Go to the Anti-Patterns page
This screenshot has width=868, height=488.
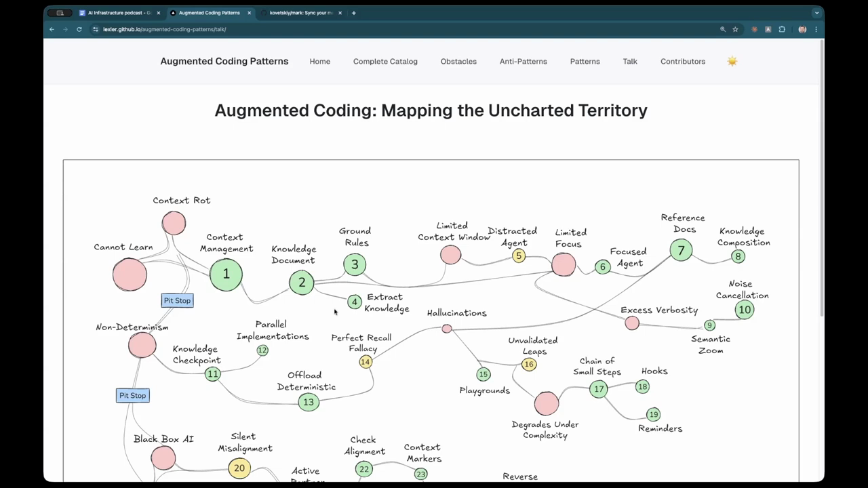523,61
